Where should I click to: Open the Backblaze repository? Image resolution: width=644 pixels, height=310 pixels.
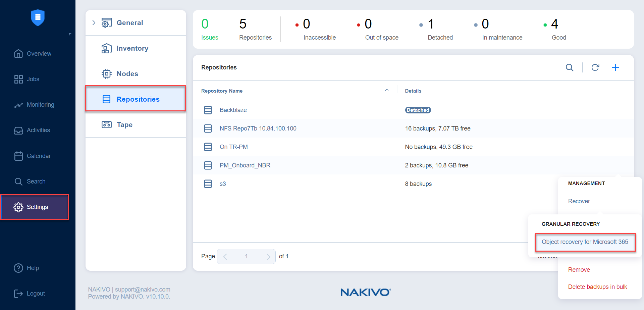[x=233, y=110]
